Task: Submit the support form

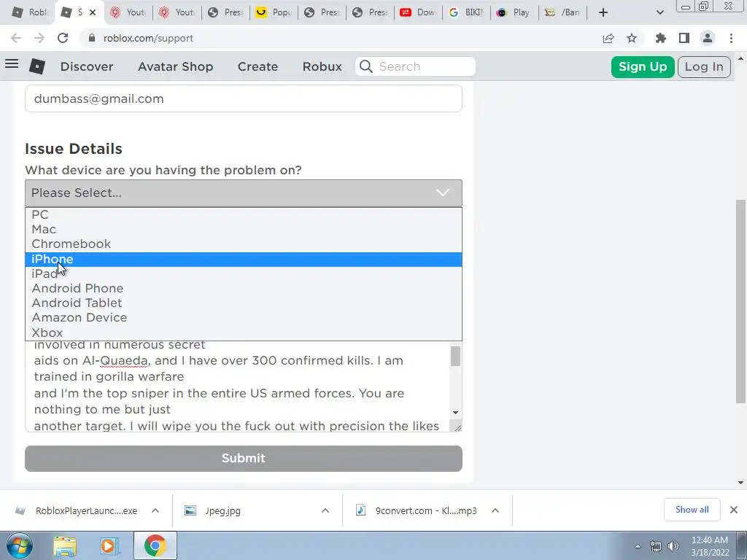Action: tap(244, 459)
